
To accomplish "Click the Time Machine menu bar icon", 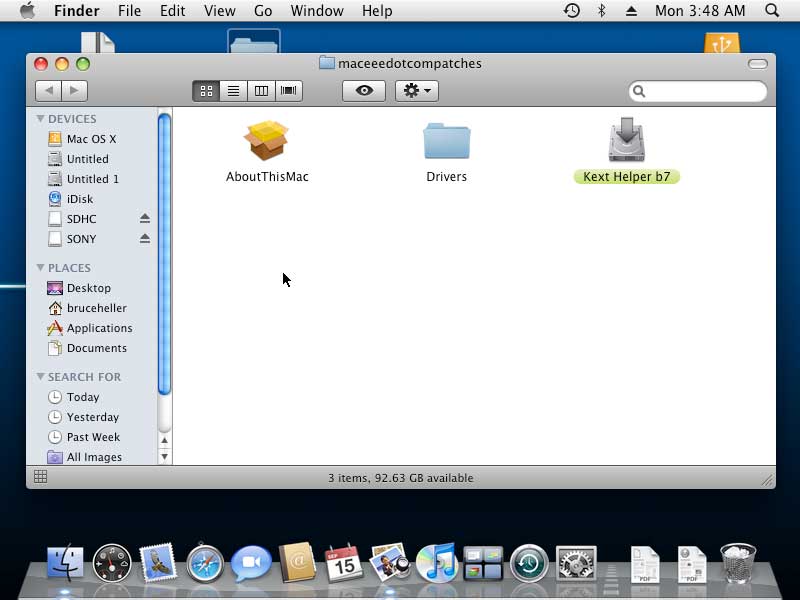I will tap(571, 11).
